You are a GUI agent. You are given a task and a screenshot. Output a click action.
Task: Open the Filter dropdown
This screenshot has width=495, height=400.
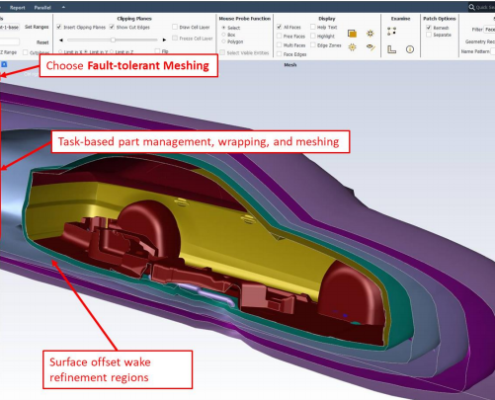pos(489,30)
